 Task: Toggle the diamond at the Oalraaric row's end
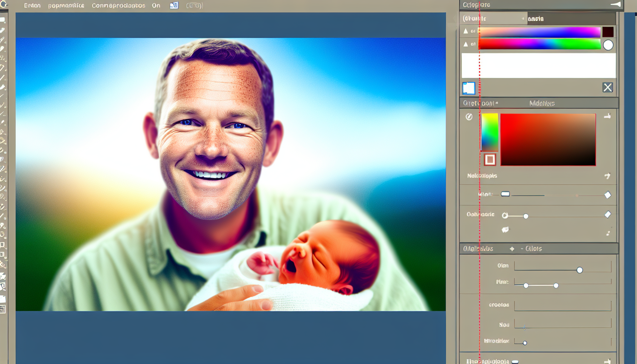[x=607, y=215]
